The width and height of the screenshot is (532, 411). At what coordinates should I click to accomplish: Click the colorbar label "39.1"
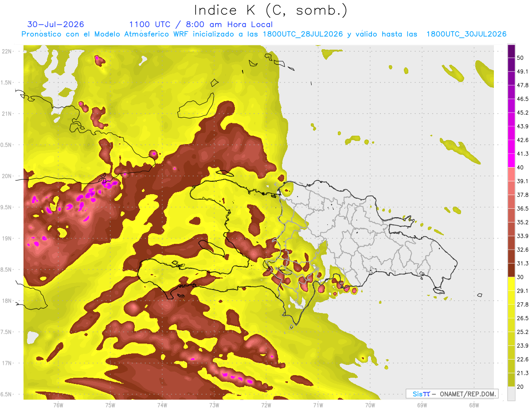click(x=522, y=181)
